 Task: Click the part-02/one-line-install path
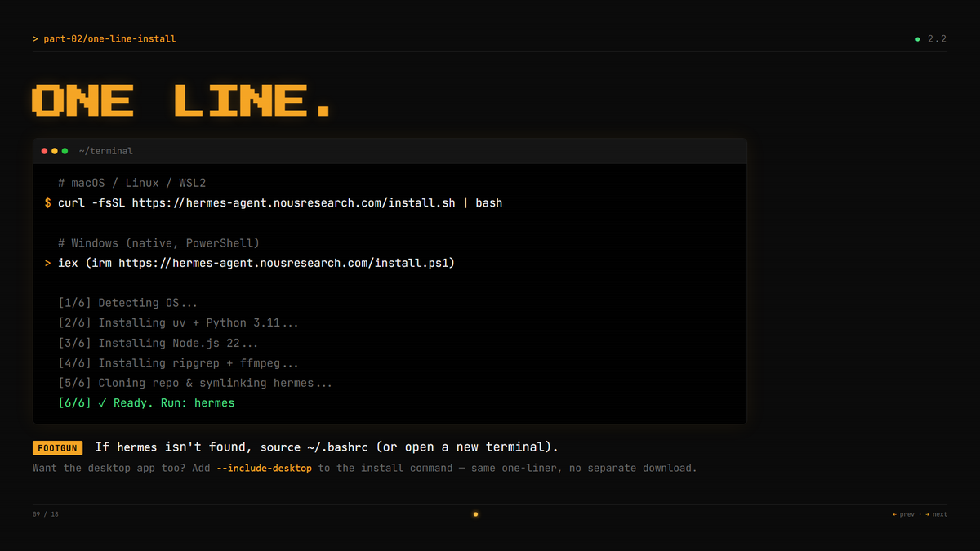pyautogui.click(x=109, y=38)
